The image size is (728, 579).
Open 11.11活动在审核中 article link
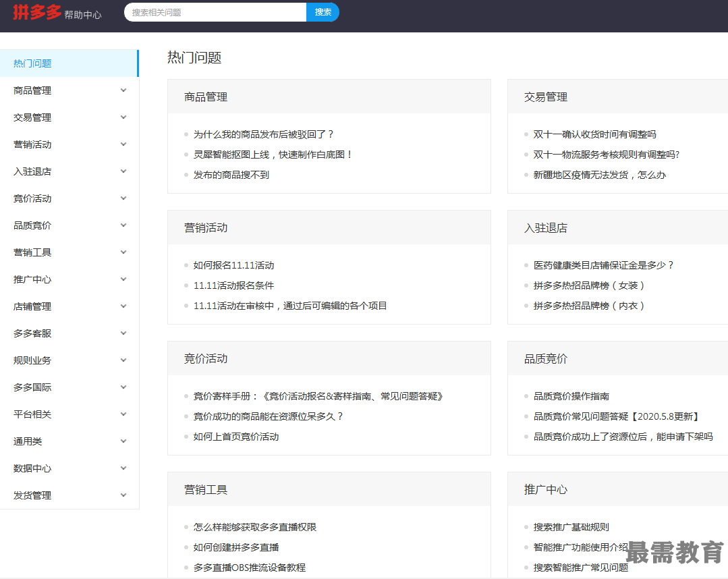pyautogui.click(x=290, y=306)
